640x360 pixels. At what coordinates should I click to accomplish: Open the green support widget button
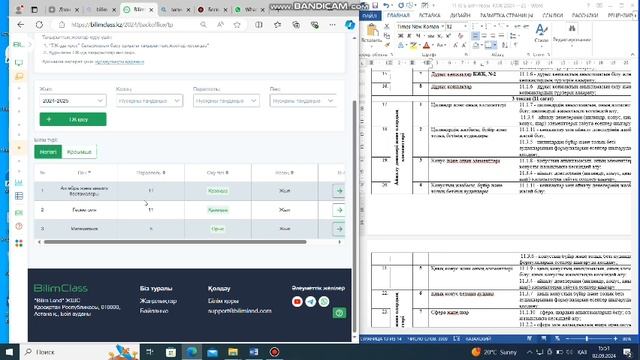(339, 313)
